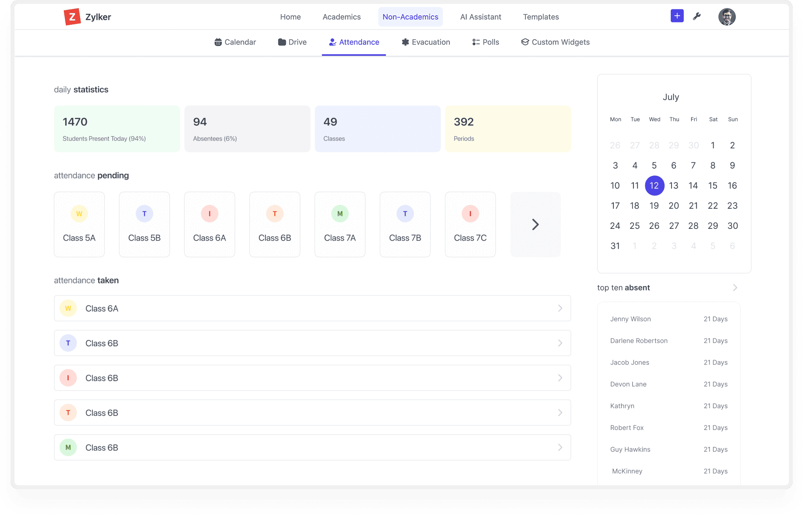Show more pending classes with the arrow

tap(535, 225)
